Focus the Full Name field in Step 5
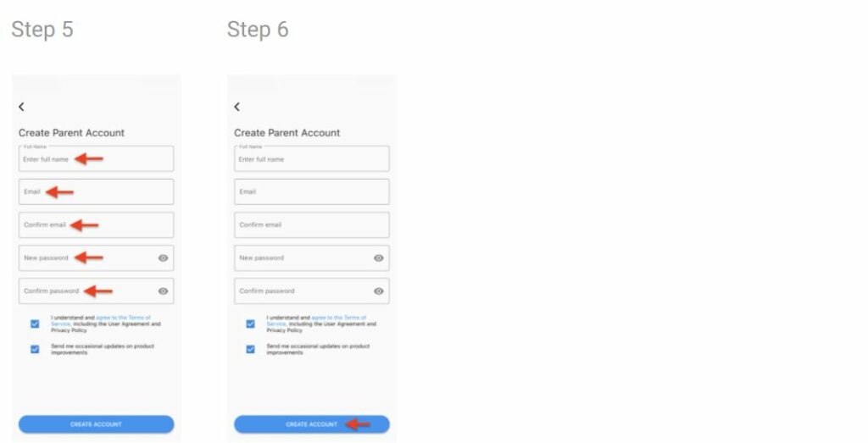This screenshot has height=443, width=868. click(97, 158)
